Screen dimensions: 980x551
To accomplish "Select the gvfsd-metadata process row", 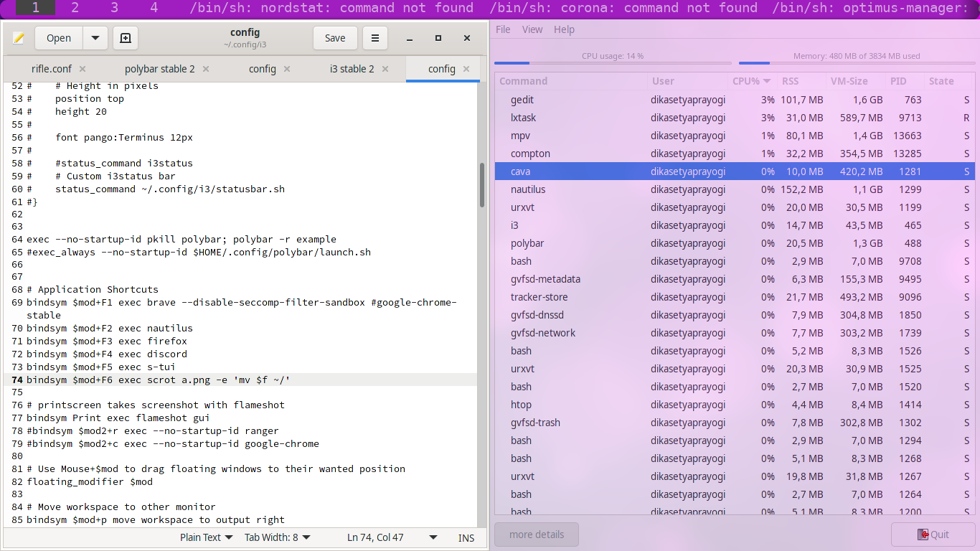I will coord(735,279).
